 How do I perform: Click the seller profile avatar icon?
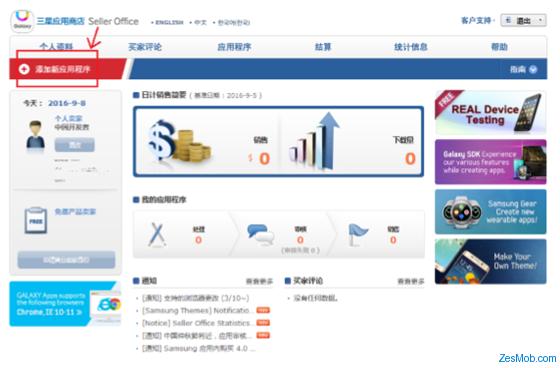tap(35, 135)
